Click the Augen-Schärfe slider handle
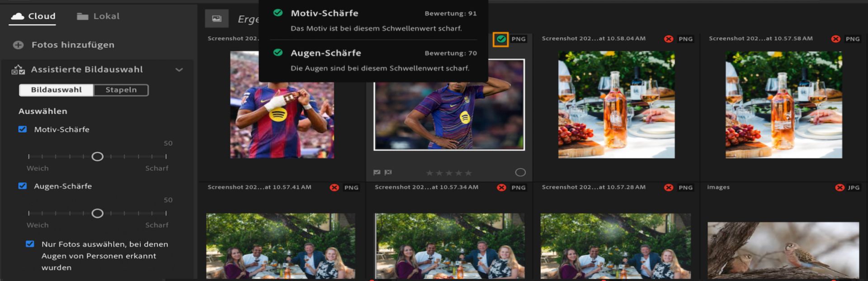The height and width of the screenshot is (281, 868). (x=97, y=213)
